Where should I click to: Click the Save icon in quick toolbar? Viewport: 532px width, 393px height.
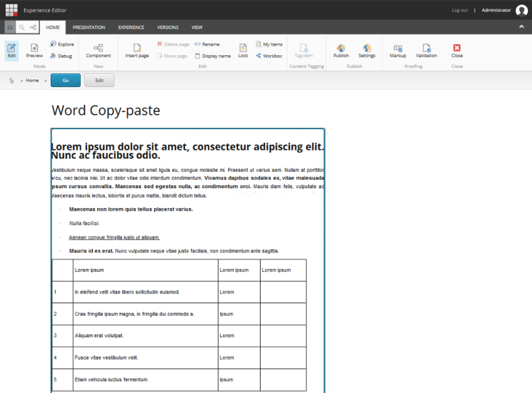click(x=9, y=28)
